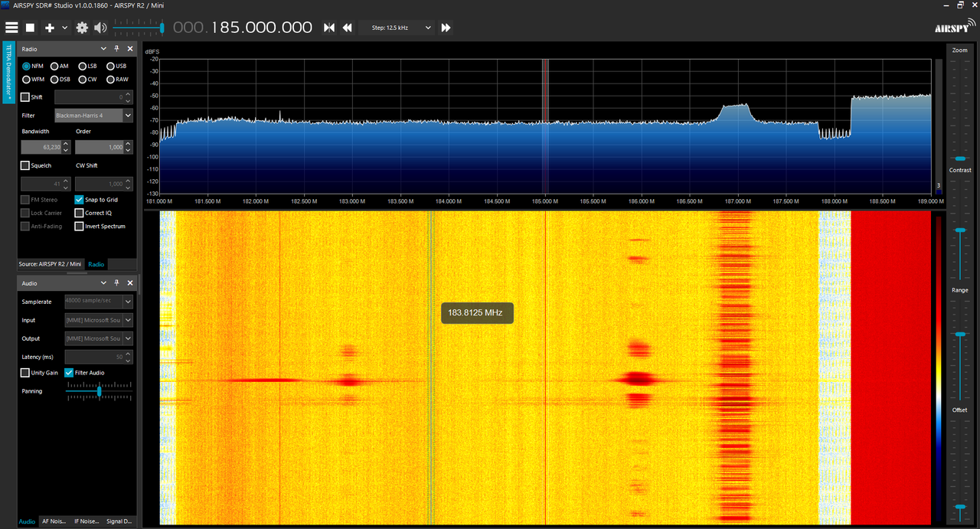Switch to the AF Noise tab

(x=54, y=521)
